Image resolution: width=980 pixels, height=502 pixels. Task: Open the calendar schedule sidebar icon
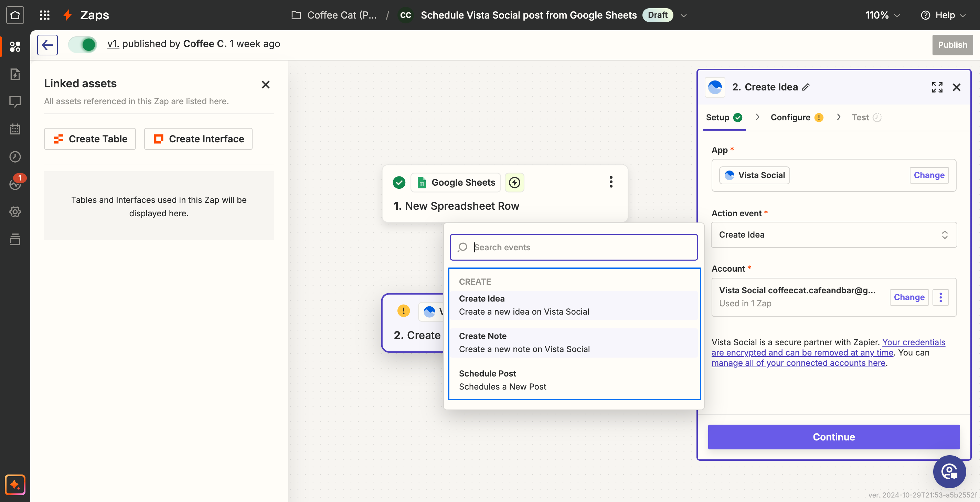pos(15,129)
